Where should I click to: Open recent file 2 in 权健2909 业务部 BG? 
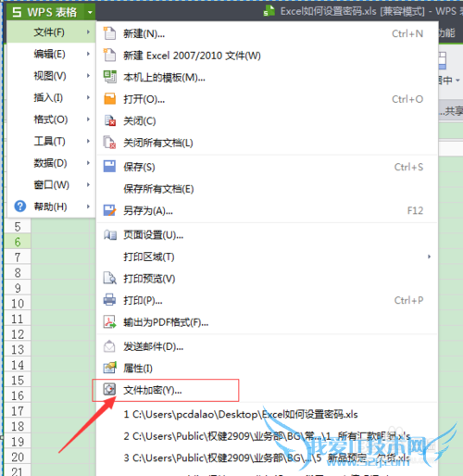pyautogui.click(x=268, y=436)
